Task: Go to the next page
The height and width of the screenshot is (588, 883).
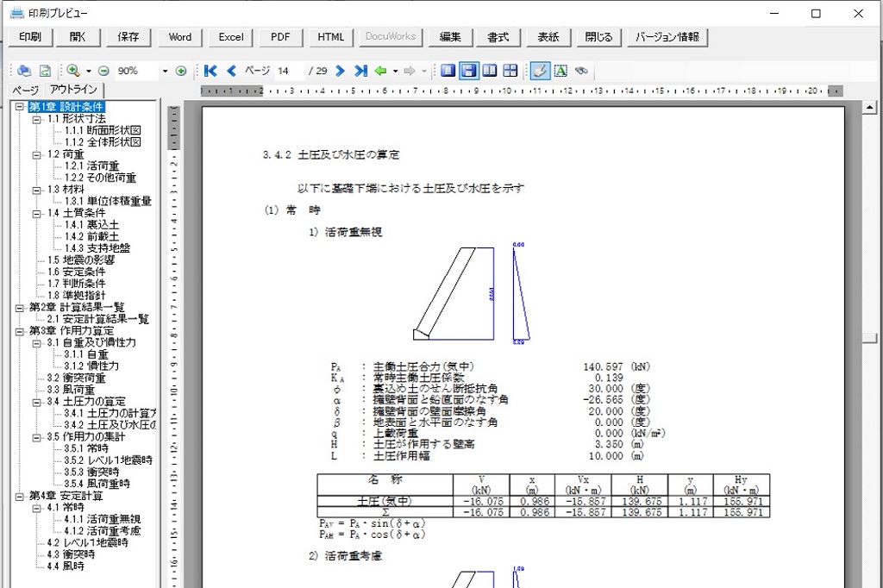Action: pos(340,71)
